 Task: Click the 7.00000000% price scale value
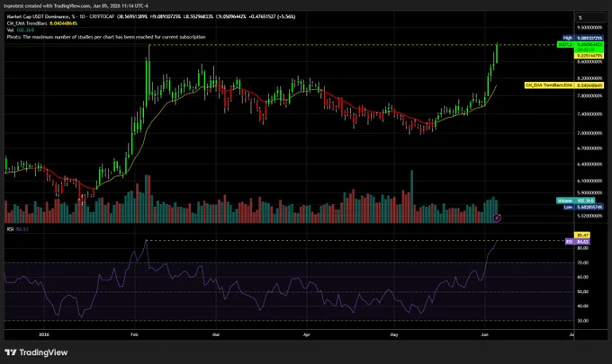[x=589, y=133]
